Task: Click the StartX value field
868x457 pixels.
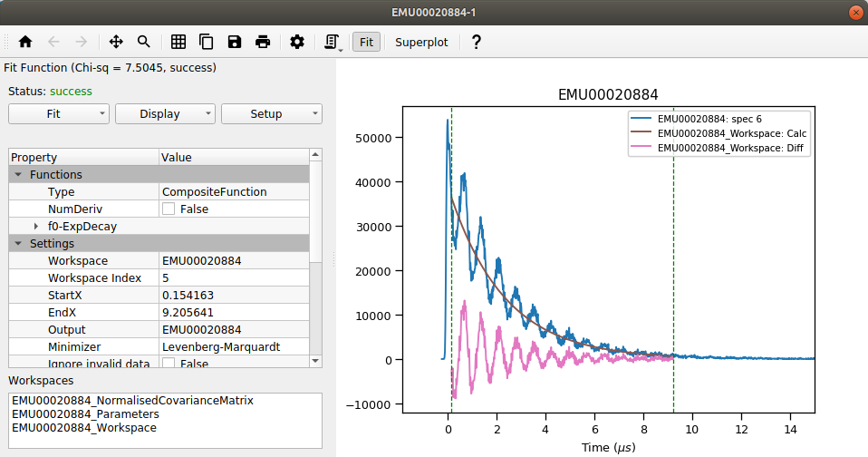Action: point(233,296)
